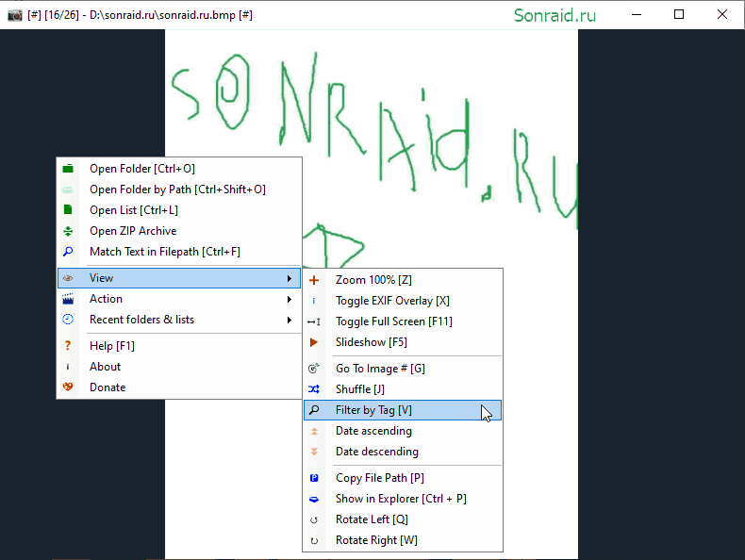
Task: Click the eye icon beside View
Action: tap(68, 278)
